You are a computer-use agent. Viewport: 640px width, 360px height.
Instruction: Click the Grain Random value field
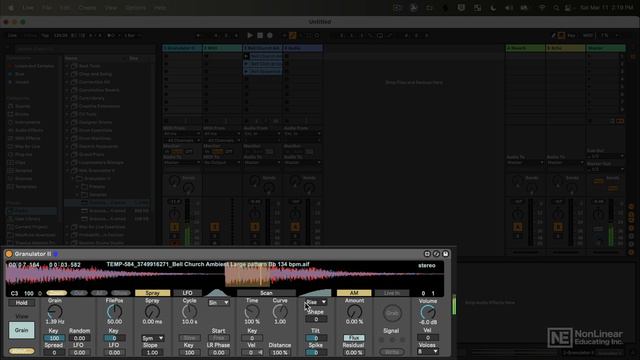pos(80,338)
